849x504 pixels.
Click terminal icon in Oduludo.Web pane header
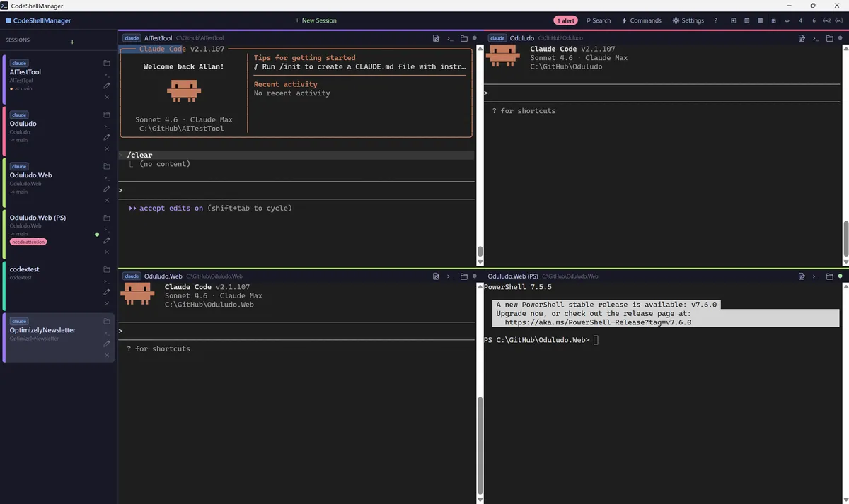tap(449, 276)
